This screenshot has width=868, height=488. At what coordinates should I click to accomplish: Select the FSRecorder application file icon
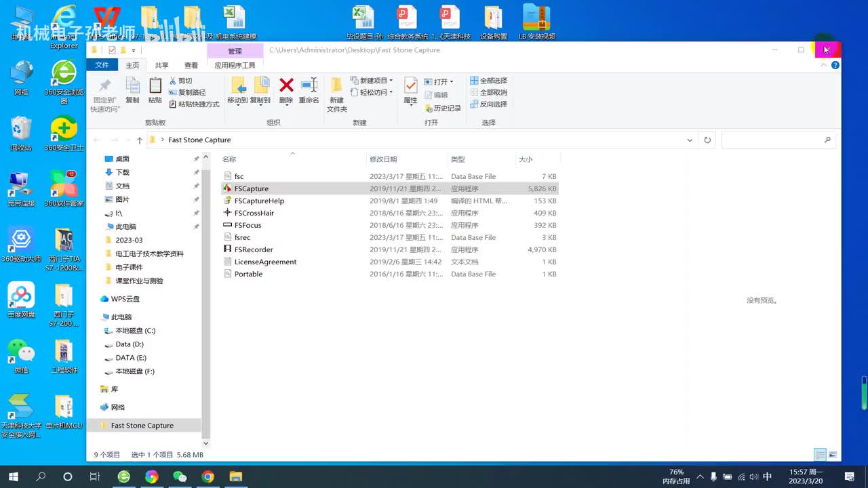tap(228, 249)
